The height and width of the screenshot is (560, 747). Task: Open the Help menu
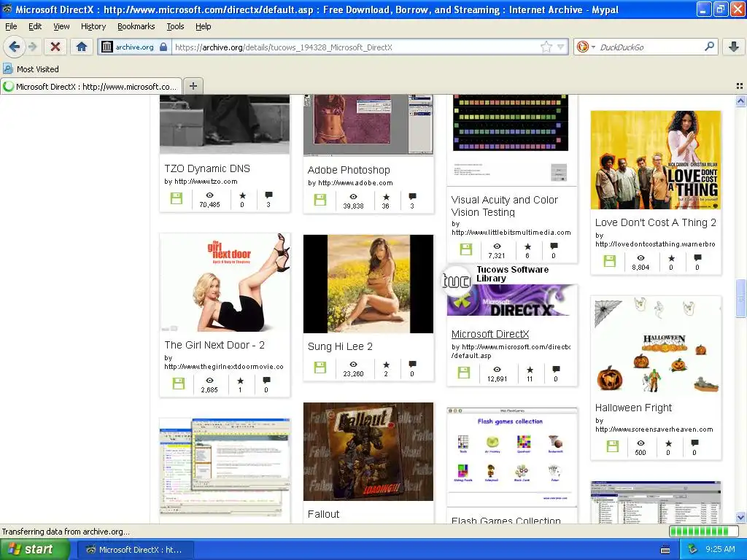click(x=203, y=27)
